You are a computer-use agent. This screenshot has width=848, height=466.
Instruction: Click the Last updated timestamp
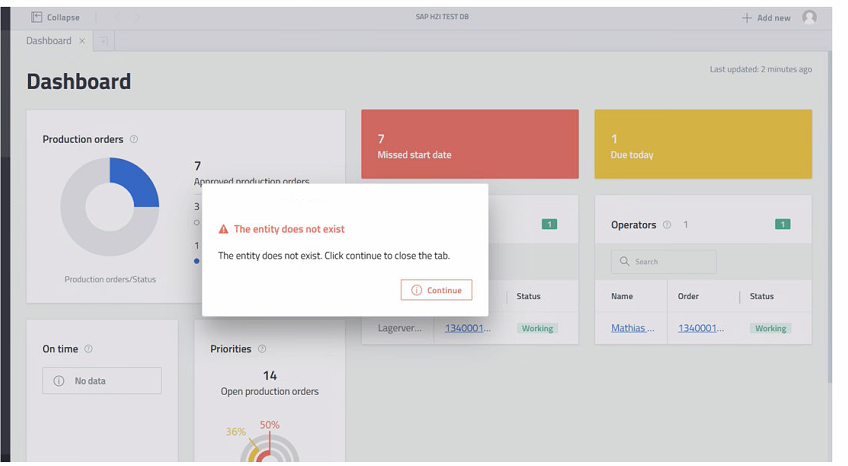pyautogui.click(x=760, y=69)
